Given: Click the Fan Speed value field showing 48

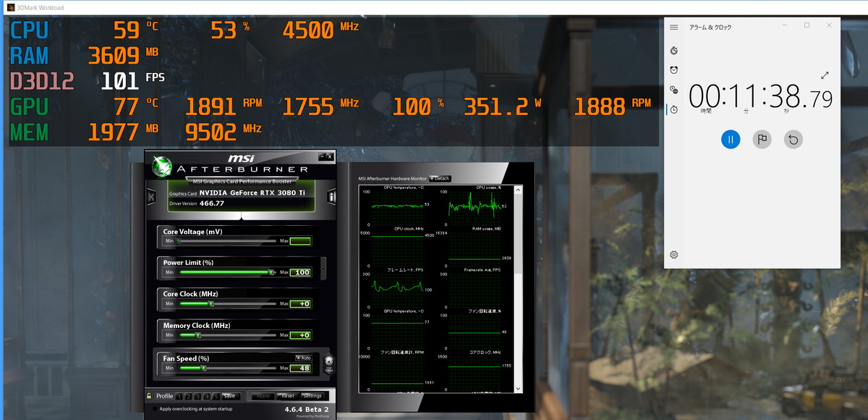Looking at the screenshot, I should click(300, 368).
